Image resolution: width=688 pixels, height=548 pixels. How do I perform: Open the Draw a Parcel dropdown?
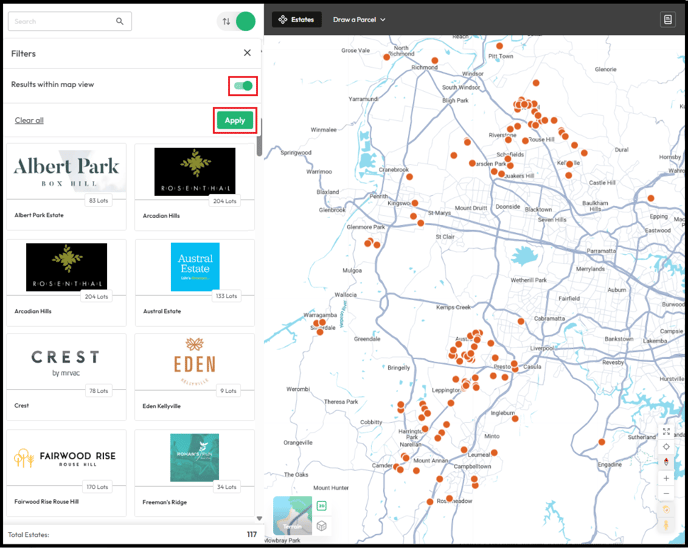point(359,20)
